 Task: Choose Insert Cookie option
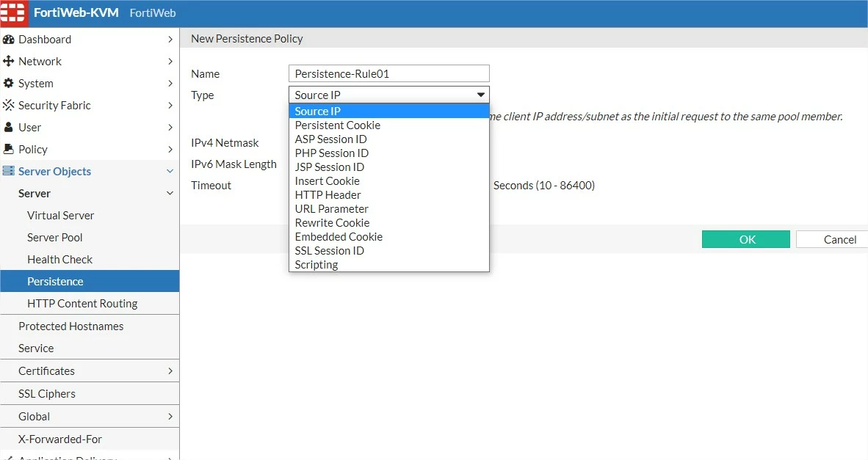pyautogui.click(x=388, y=180)
